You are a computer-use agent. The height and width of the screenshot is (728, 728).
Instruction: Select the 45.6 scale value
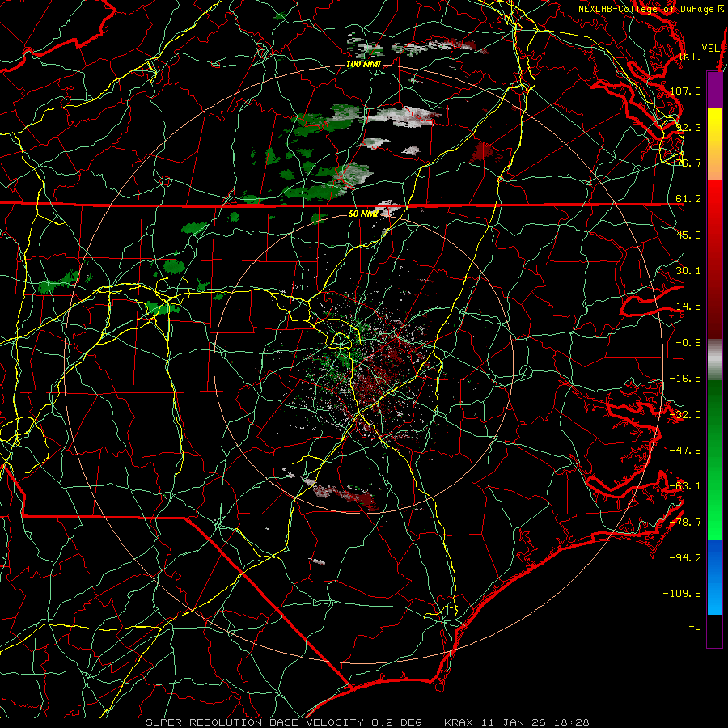688,235
